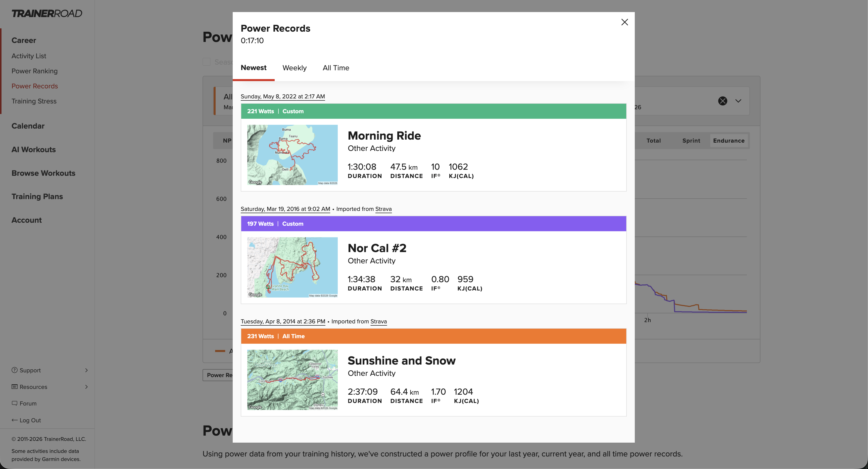Image resolution: width=868 pixels, height=469 pixels.
Task: Select the Endurance chart view
Action: (729, 141)
